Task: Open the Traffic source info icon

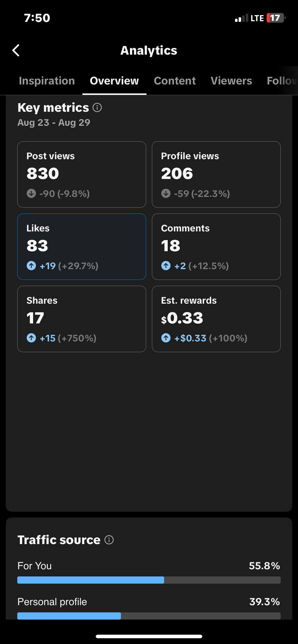Action: tap(109, 540)
